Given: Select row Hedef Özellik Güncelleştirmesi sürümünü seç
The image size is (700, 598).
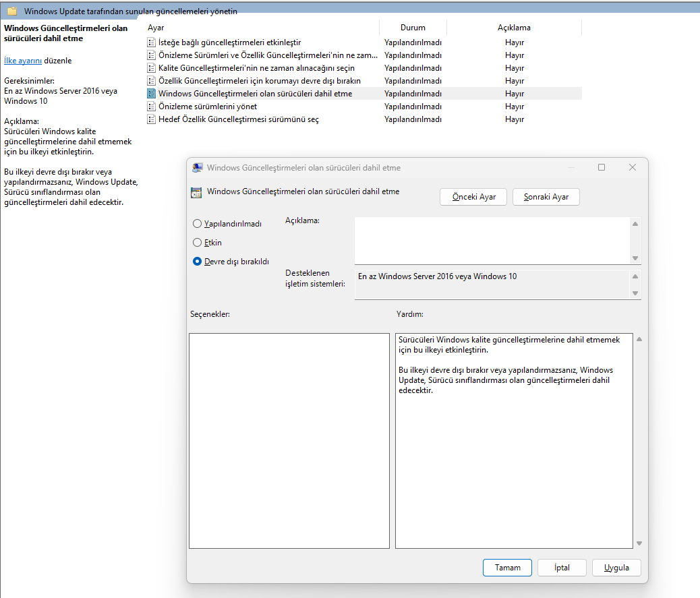Looking at the screenshot, I should pyautogui.click(x=364, y=119).
